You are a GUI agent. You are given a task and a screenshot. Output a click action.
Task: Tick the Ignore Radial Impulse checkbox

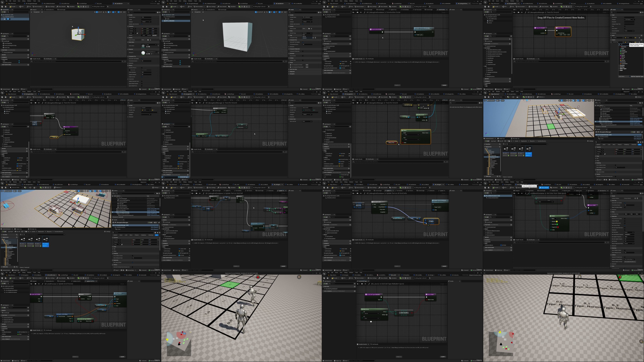(142, 84)
